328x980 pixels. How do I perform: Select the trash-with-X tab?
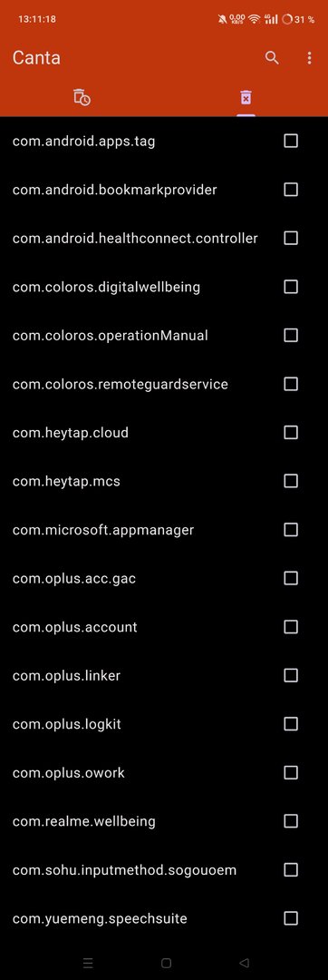tap(246, 97)
